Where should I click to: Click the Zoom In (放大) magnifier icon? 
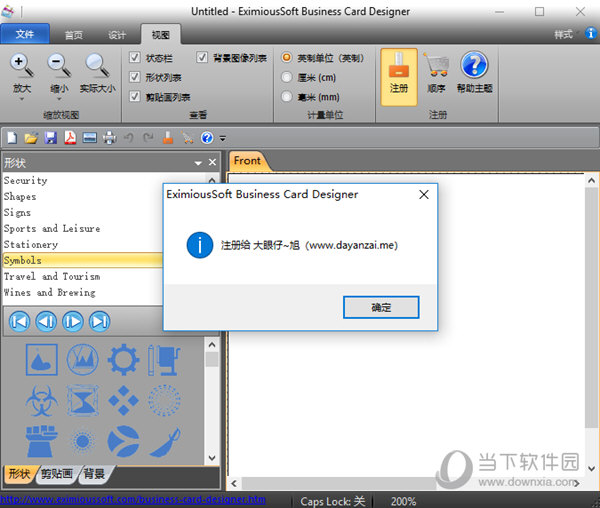(21, 66)
